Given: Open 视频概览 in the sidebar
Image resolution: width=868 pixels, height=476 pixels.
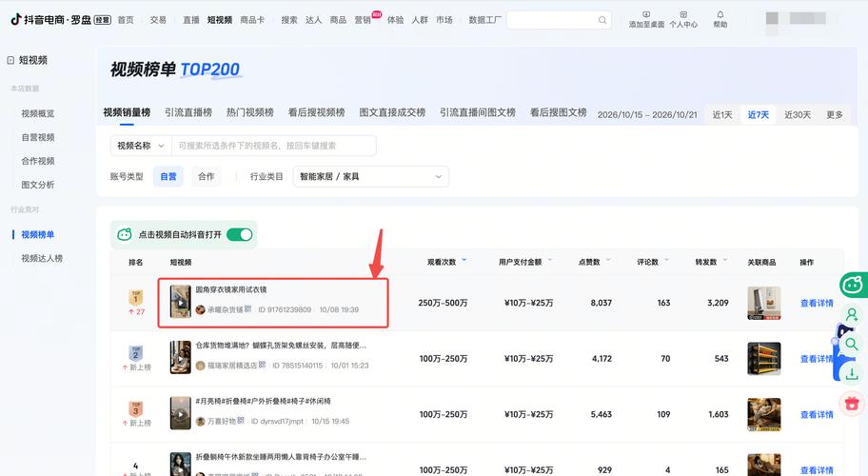Looking at the screenshot, I should pyautogui.click(x=38, y=113).
